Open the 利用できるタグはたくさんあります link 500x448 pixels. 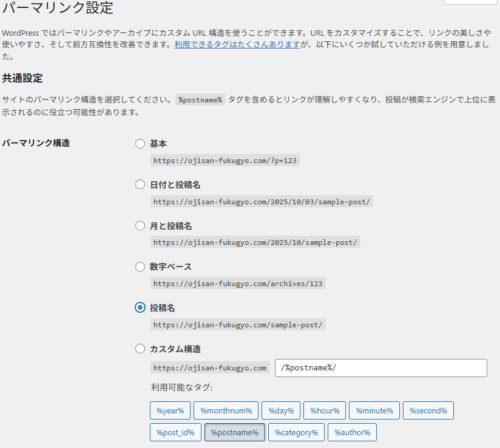point(237,45)
